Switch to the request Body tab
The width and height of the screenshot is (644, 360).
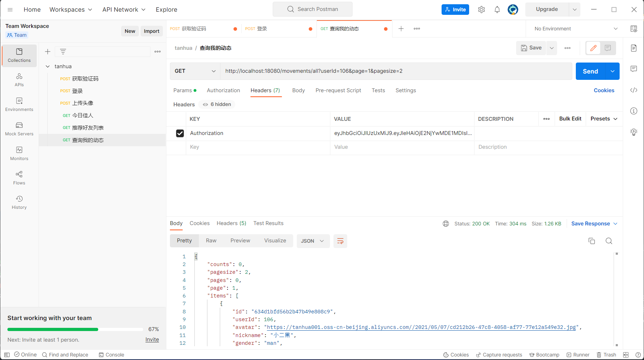coord(299,90)
